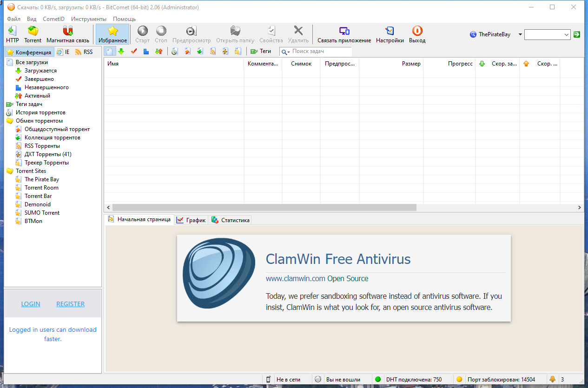The width and height of the screenshot is (588, 388).
Task: Switch to the Статистика tab
Action: [231, 220]
